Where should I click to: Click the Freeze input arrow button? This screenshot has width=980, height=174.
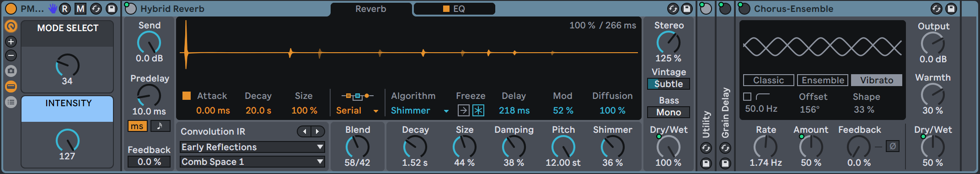(463, 110)
